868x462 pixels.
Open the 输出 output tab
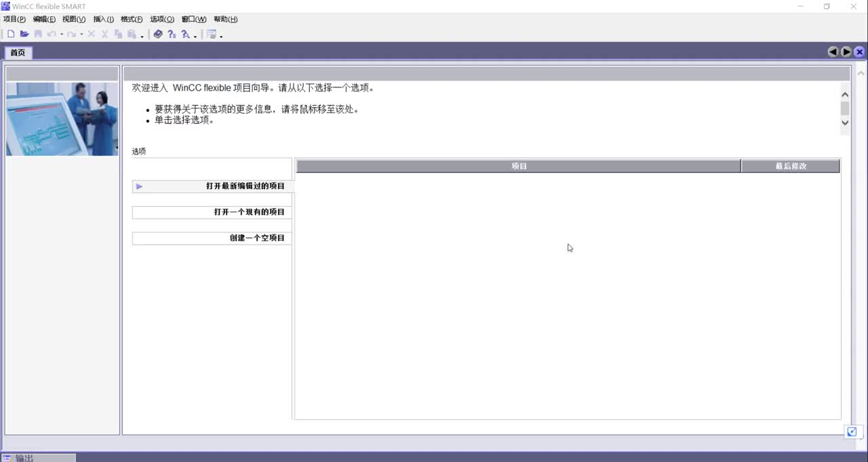click(38, 458)
